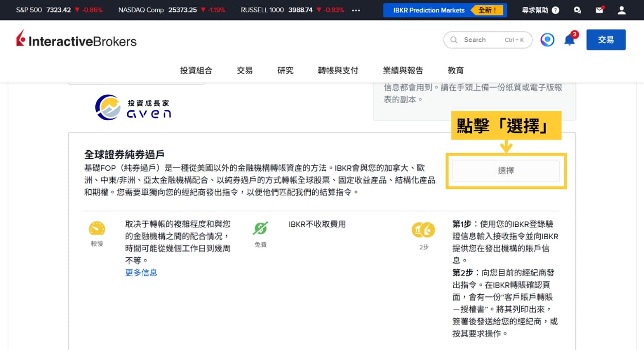Open the user profile icon
The width and height of the screenshot is (644, 350).
pos(622,10)
